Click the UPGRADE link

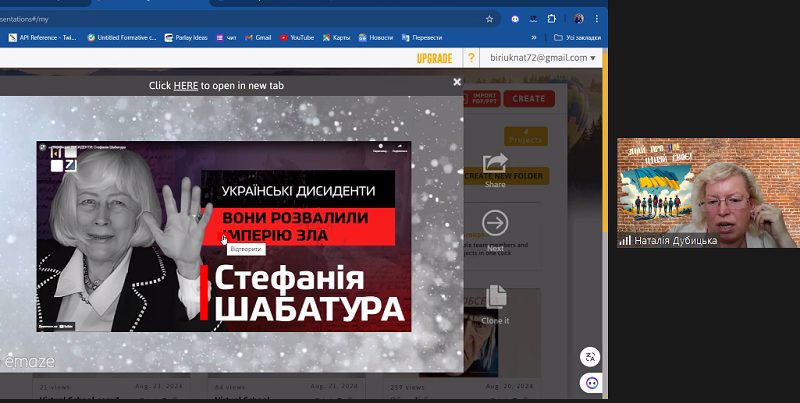click(435, 59)
